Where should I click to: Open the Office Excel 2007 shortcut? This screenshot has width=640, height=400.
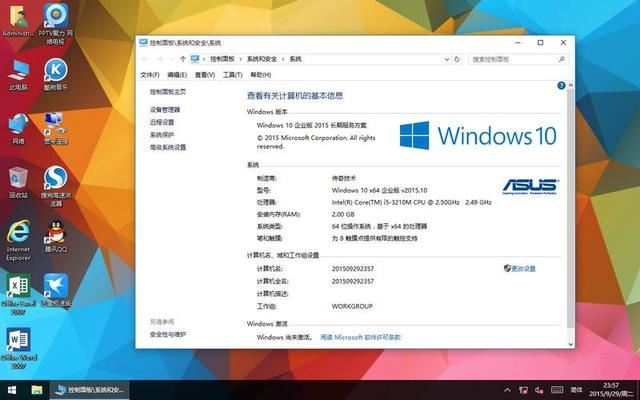18,285
